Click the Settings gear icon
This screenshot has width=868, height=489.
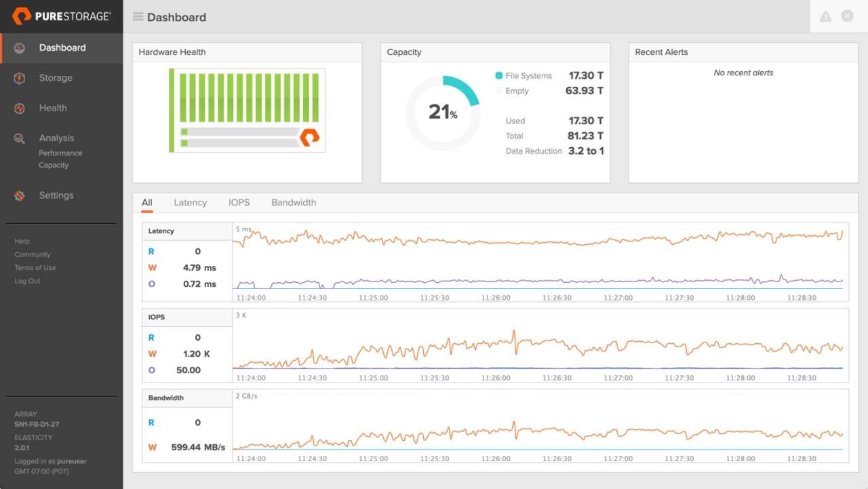point(19,195)
